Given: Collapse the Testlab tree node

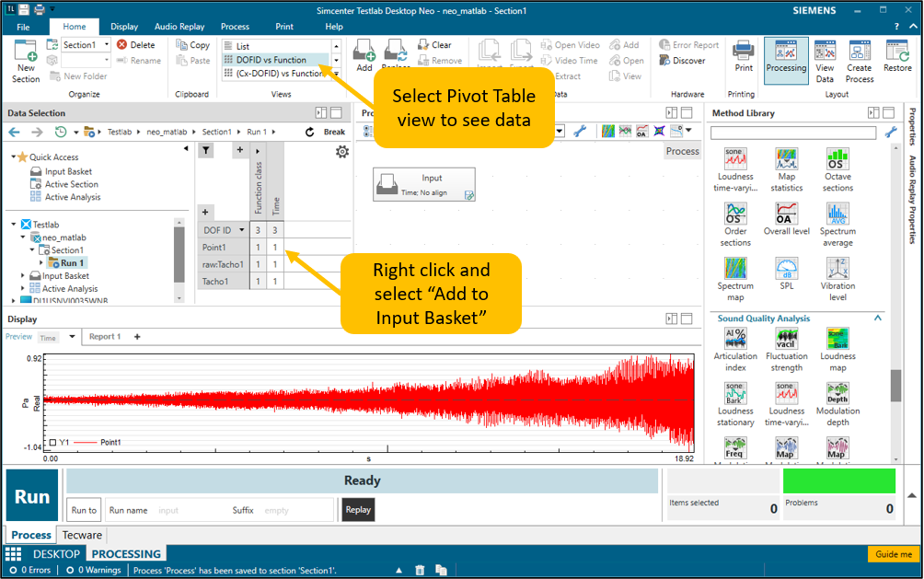Looking at the screenshot, I should 14,224.
